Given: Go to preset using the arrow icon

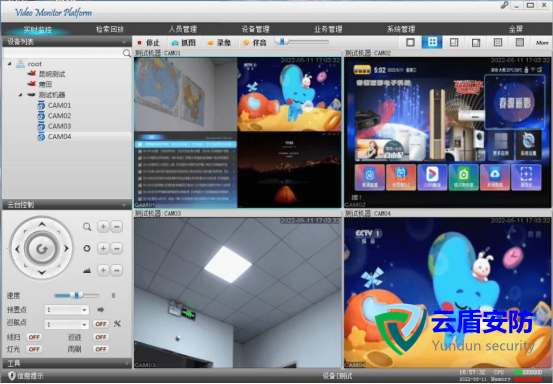Looking at the screenshot, I should pos(101,310).
